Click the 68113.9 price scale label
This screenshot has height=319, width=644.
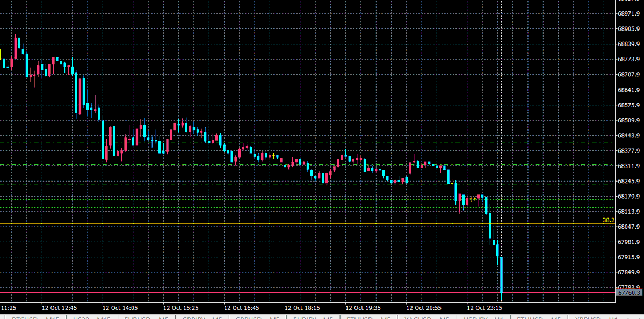pos(629,212)
